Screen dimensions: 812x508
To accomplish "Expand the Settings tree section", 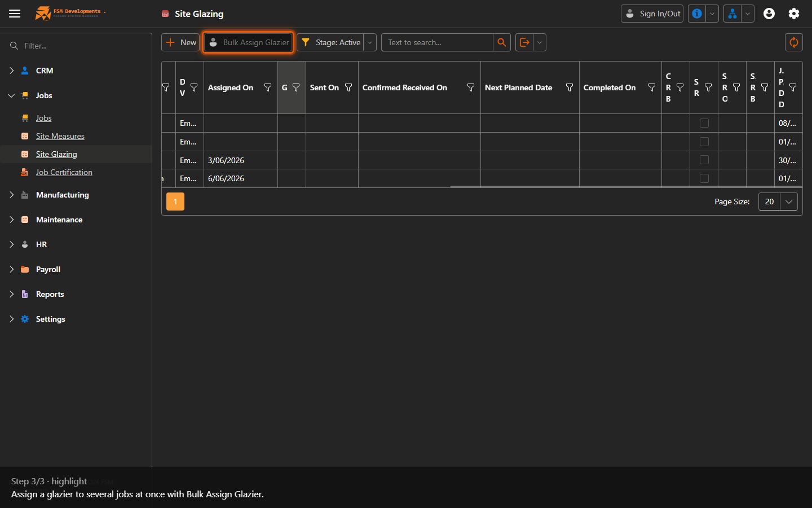I will [11, 319].
